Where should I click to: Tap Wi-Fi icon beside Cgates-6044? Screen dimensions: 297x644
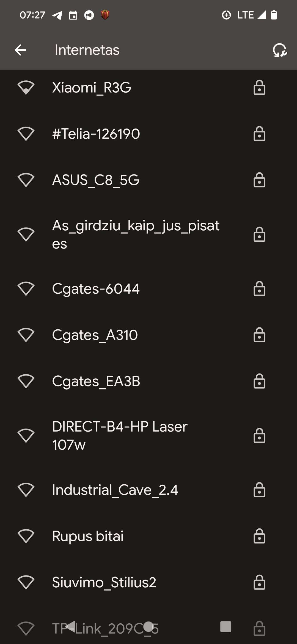26,289
